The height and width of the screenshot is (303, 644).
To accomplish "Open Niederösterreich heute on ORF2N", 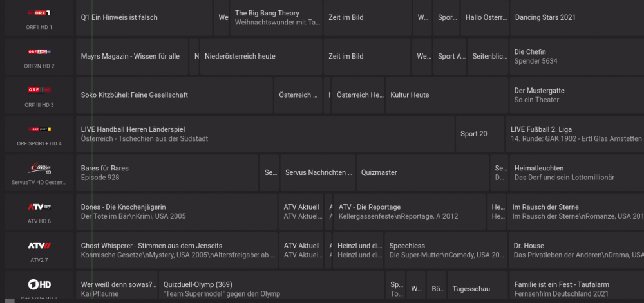I will (261, 57).
